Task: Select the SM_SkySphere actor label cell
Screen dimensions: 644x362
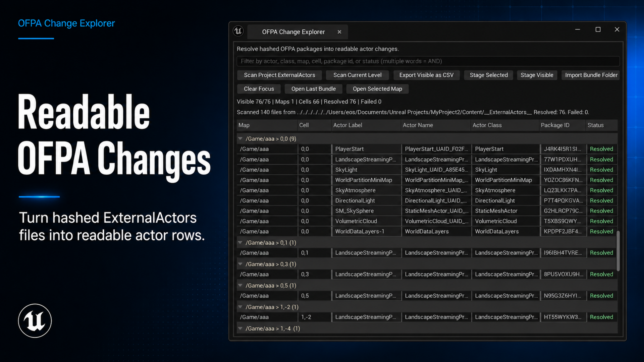Action: [x=366, y=211]
